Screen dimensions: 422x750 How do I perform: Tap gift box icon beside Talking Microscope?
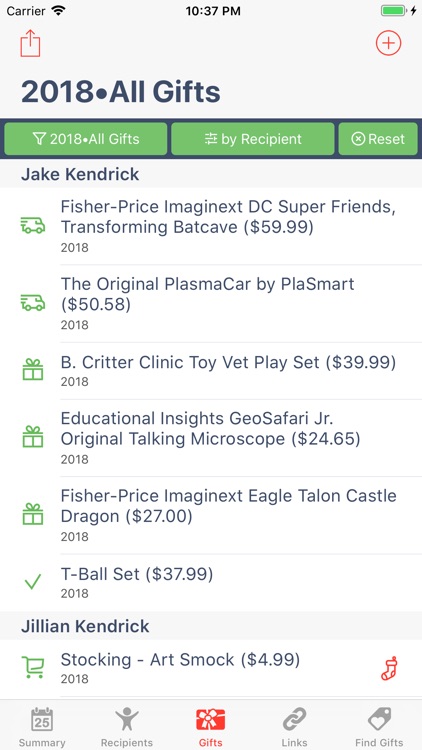tap(33, 437)
